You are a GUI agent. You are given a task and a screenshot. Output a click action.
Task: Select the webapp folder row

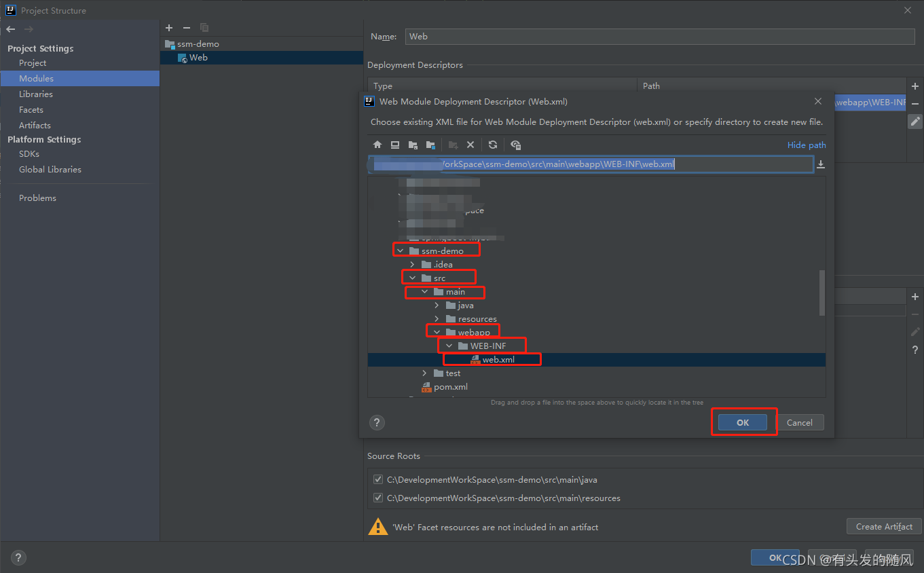[597, 333]
